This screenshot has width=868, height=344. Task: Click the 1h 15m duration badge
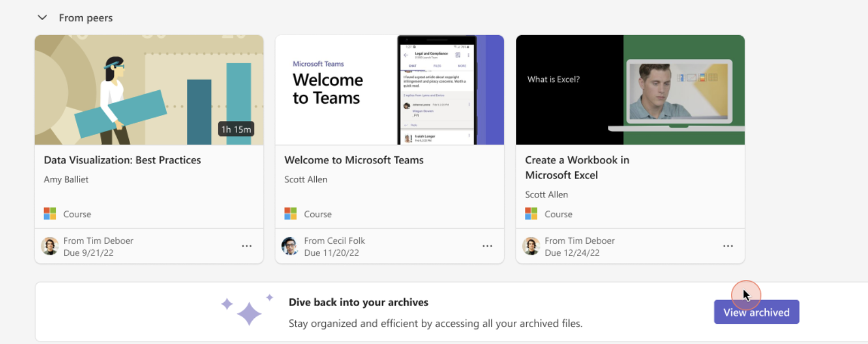coord(236,129)
